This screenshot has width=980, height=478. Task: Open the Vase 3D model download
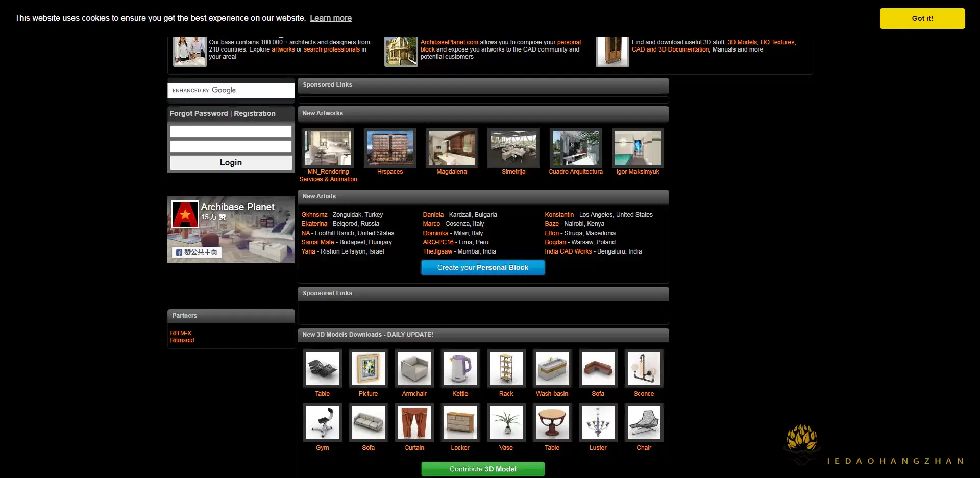506,423
